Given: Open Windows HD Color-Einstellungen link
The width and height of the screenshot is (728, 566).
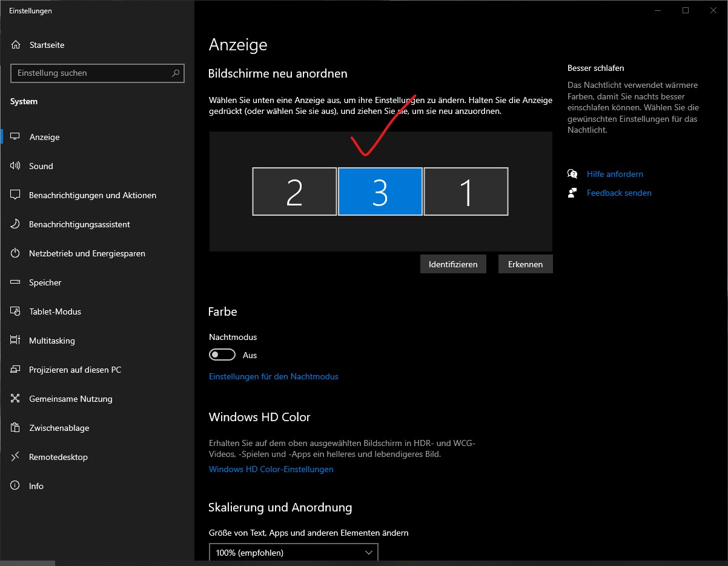Looking at the screenshot, I should [x=271, y=469].
